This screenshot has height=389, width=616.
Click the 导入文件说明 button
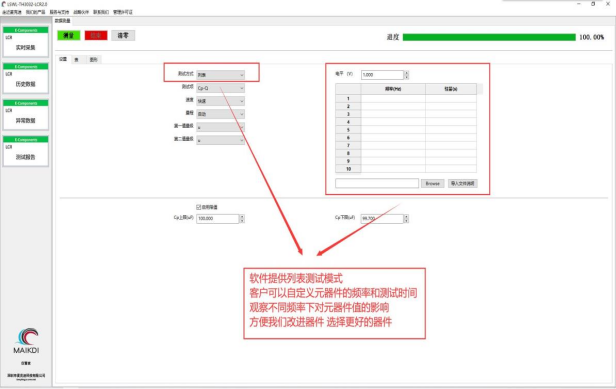tap(462, 183)
